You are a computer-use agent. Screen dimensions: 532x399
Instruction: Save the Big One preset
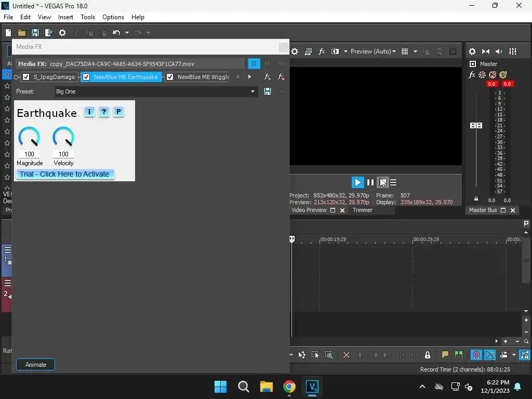268,91
